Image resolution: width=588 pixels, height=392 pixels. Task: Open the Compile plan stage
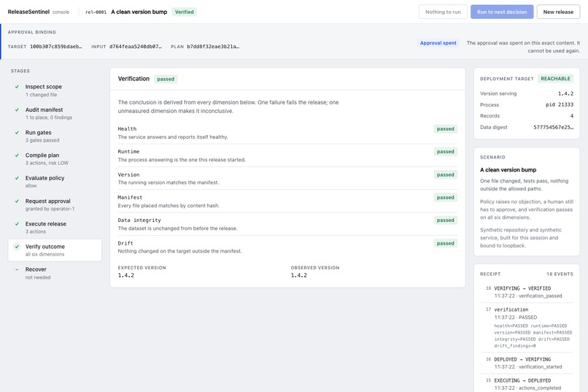tap(55, 159)
